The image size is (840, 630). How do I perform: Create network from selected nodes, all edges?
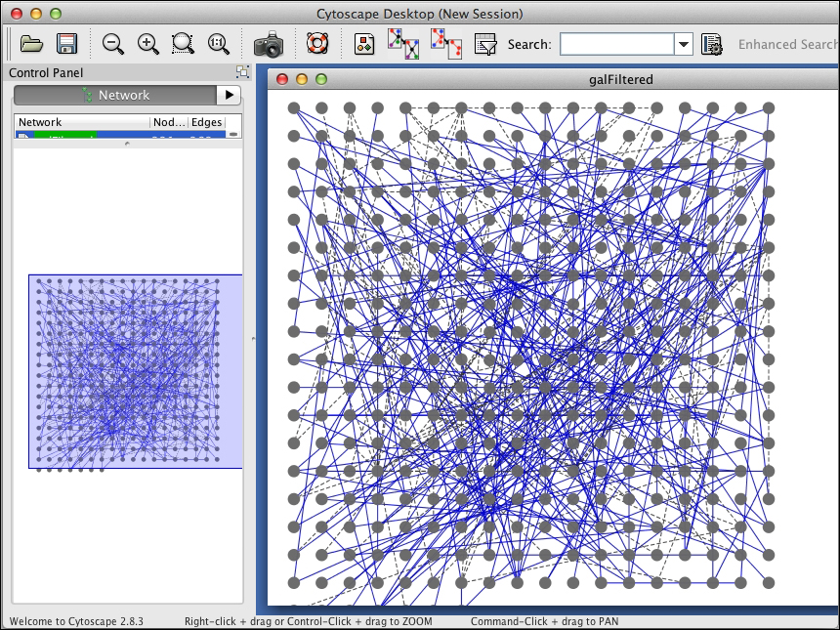pyautogui.click(x=401, y=44)
